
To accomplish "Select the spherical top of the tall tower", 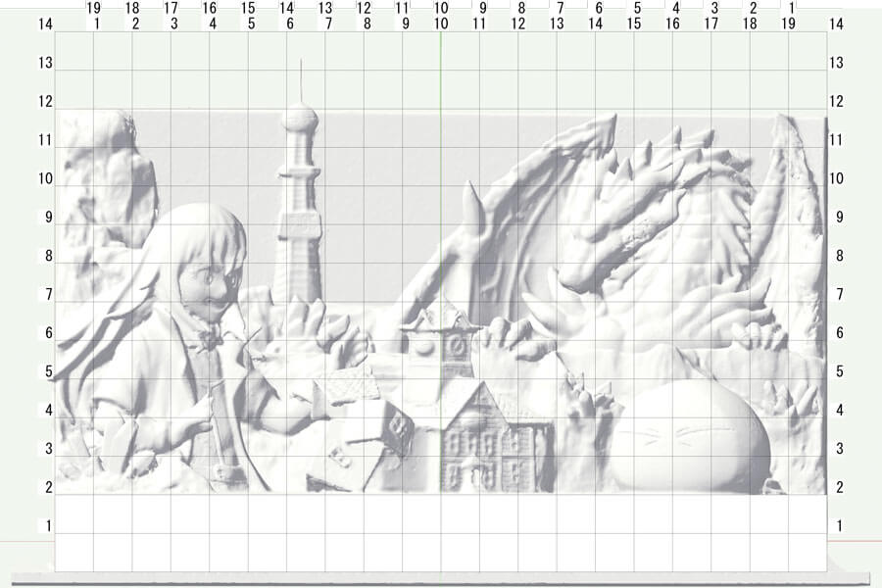I will [x=300, y=119].
